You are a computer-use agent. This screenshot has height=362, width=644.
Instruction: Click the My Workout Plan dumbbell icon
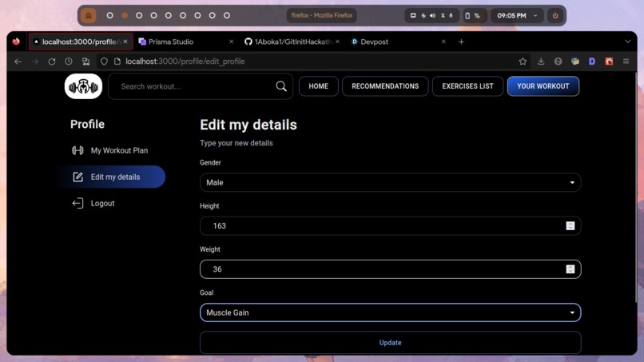pyautogui.click(x=78, y=150)
